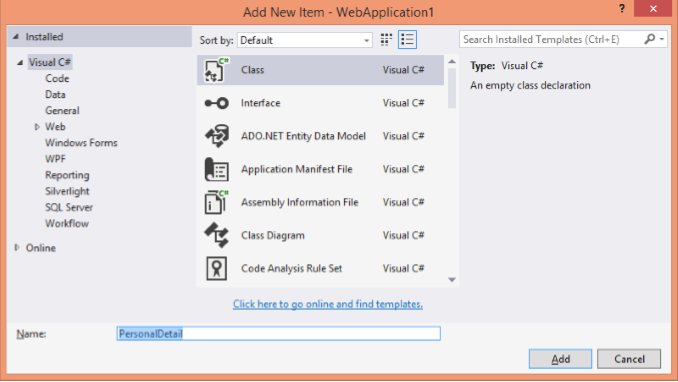Close the Add New Item dialog
Image resolution: width=678 pixels, height=382 pixels.
pos(653,9)
